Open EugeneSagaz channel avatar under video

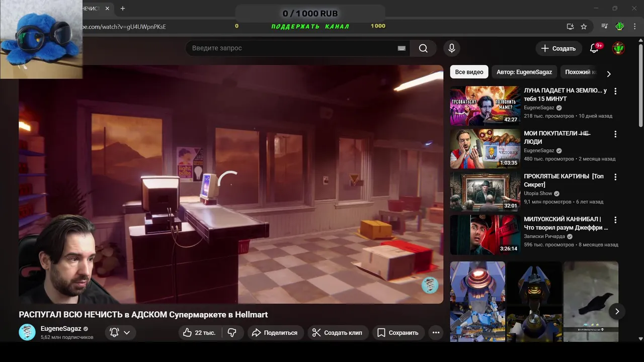coord(27,332)
